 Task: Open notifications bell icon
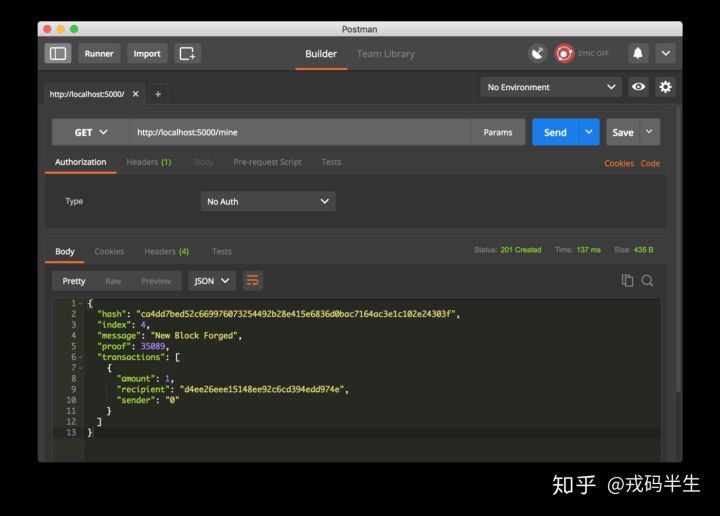point(638,54)
